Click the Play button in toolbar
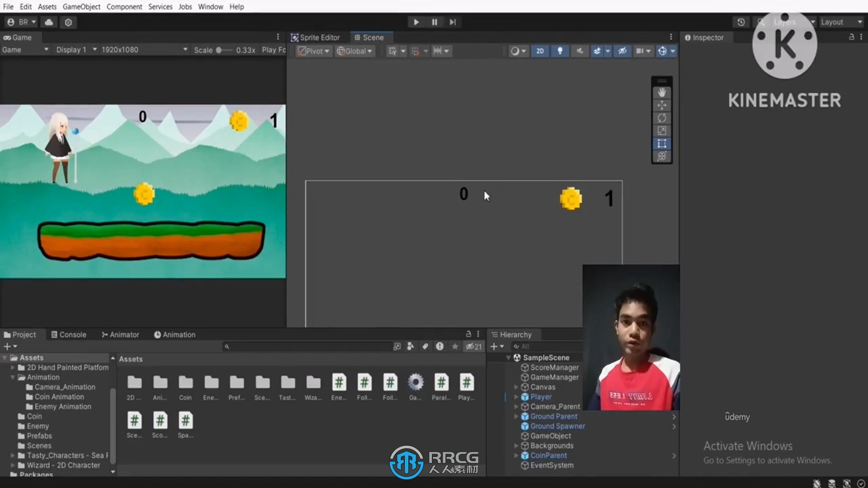868x488 pixels. coord(415,22)
